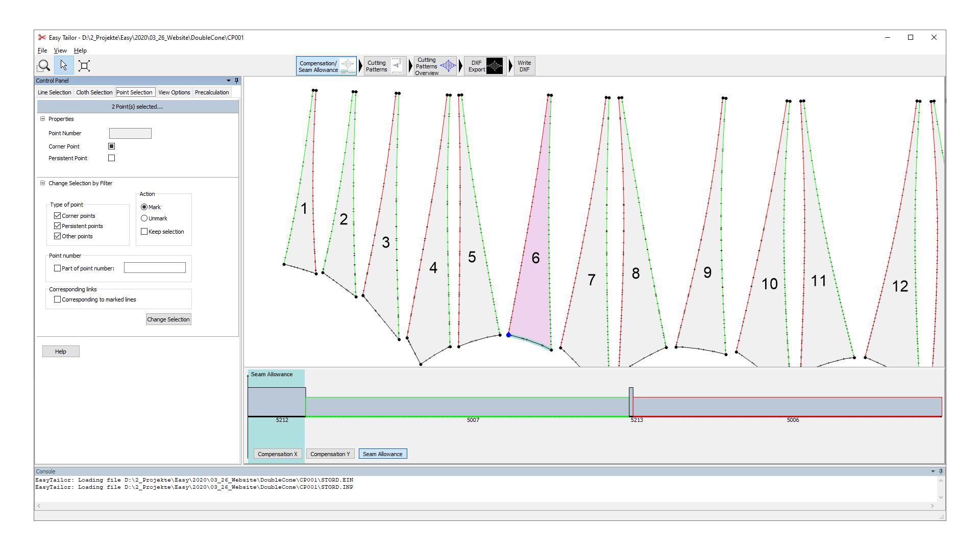Open the Control Panel dropdown arrow
The width and height of the screenshot is (980, 551).
point(229,81)
